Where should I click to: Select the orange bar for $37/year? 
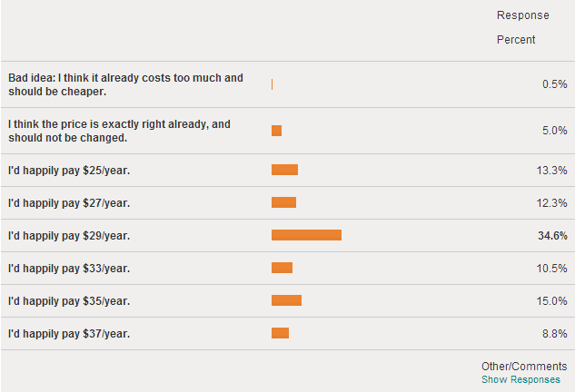tap(280, 333)
